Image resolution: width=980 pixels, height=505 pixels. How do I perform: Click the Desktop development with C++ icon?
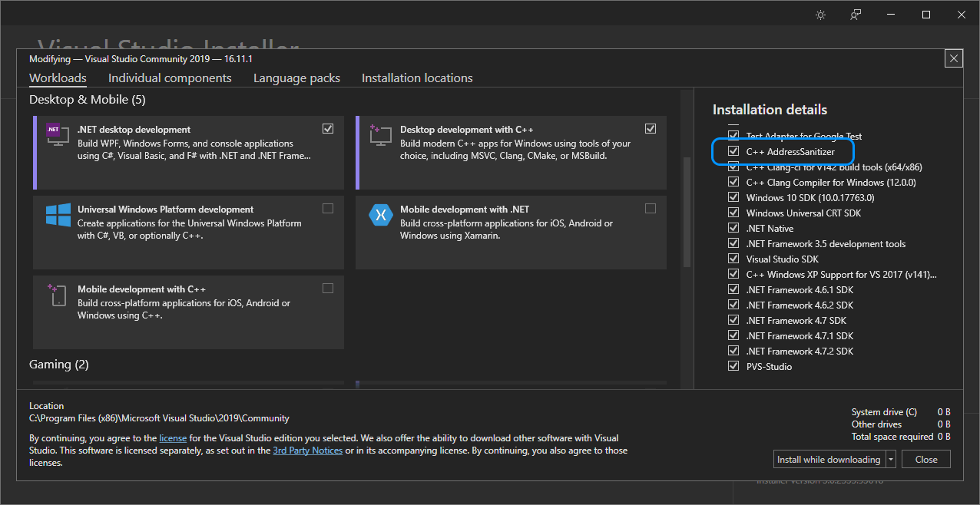point(381,135)
